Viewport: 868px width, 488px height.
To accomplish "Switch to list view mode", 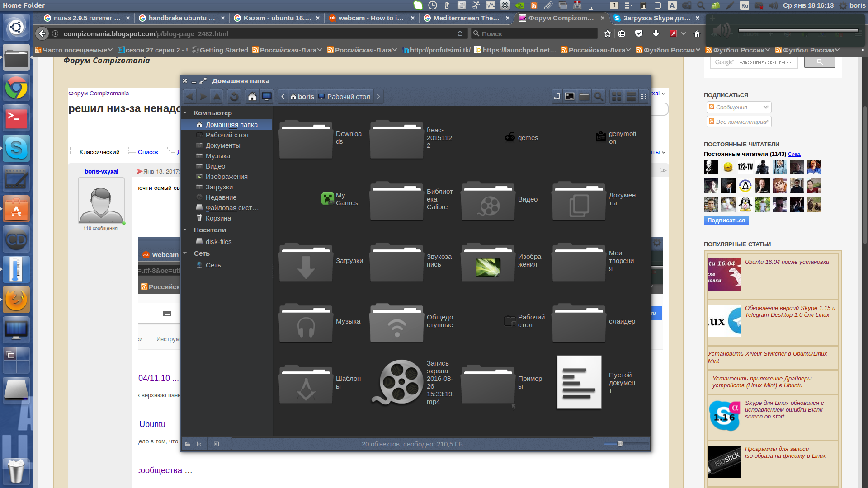I will (x=631, y=97).
